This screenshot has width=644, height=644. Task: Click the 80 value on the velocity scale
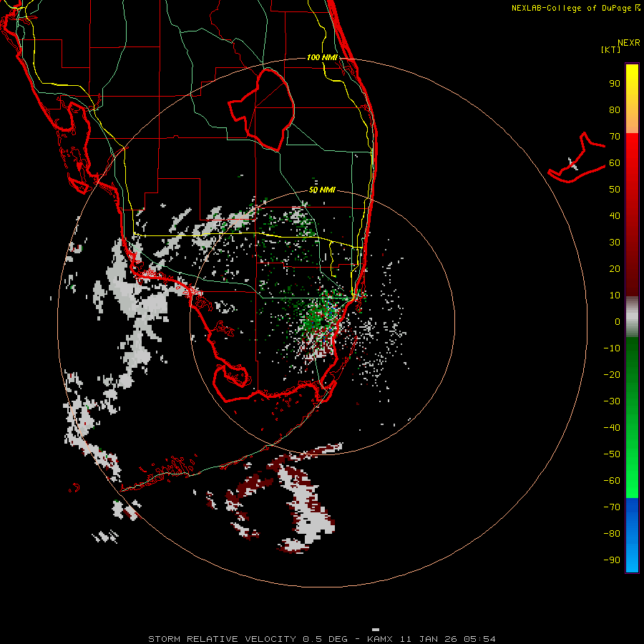[x=615, y=110]
